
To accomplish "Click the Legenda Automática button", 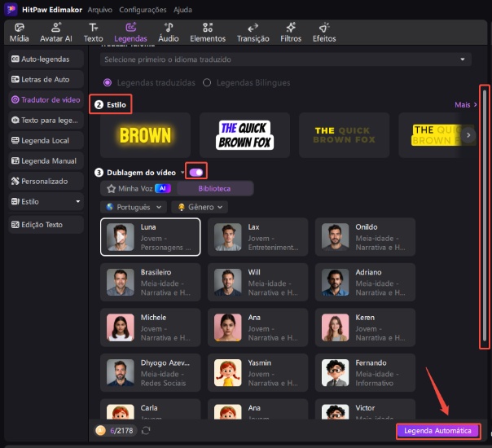I will pos(437,430).
